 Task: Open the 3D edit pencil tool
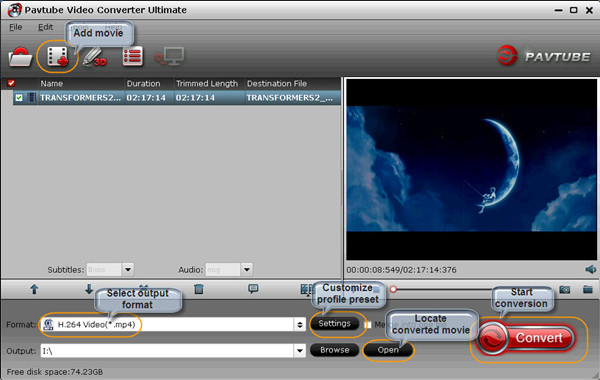(x=95, y=57)
